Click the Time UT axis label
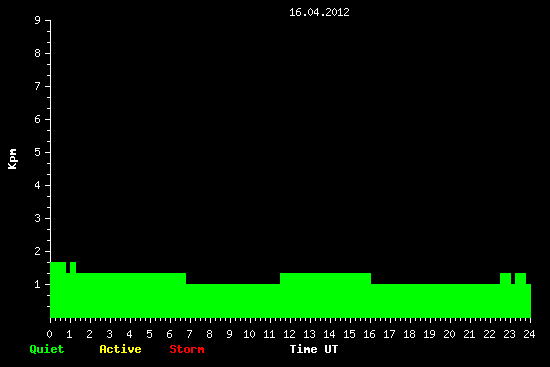 pyautogui.click(x=314, y=349)
